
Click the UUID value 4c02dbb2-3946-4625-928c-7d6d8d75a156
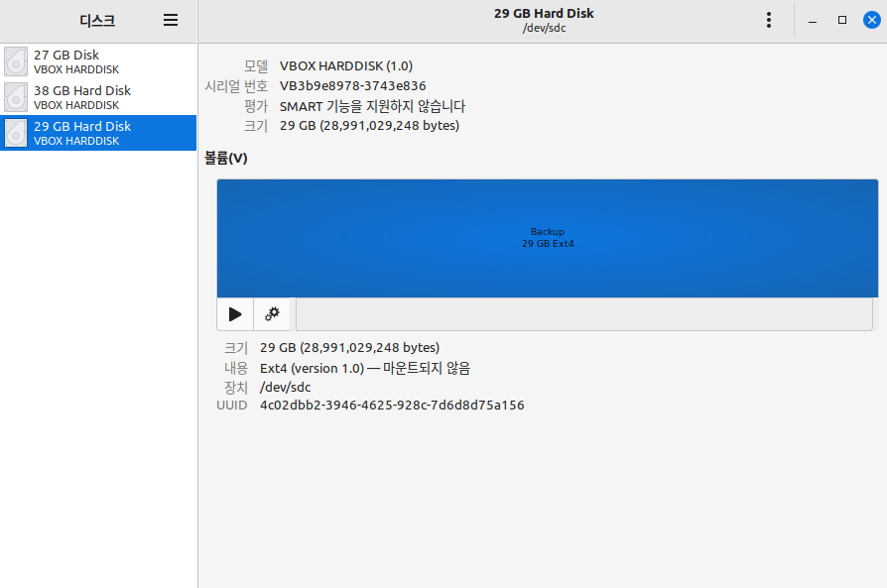tap(392, 406)
